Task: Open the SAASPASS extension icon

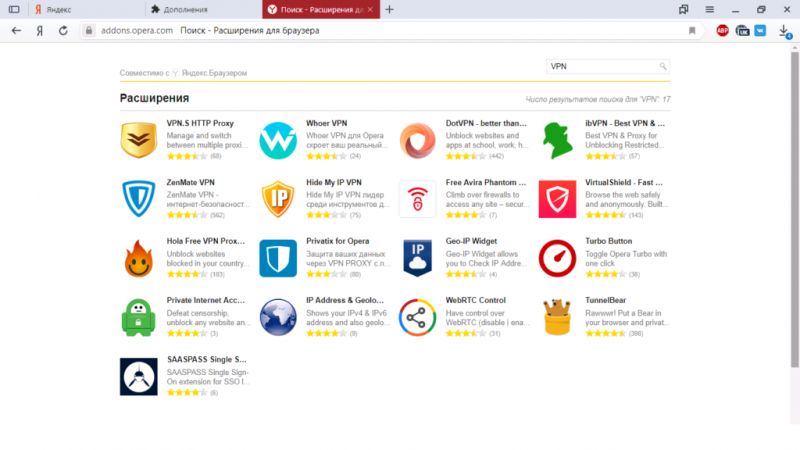Action: point(139,377)
